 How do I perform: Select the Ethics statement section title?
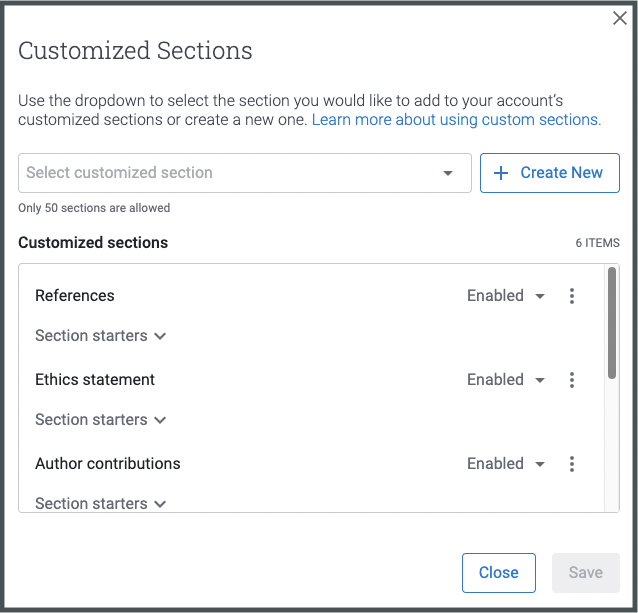click(x=95, y=380)
